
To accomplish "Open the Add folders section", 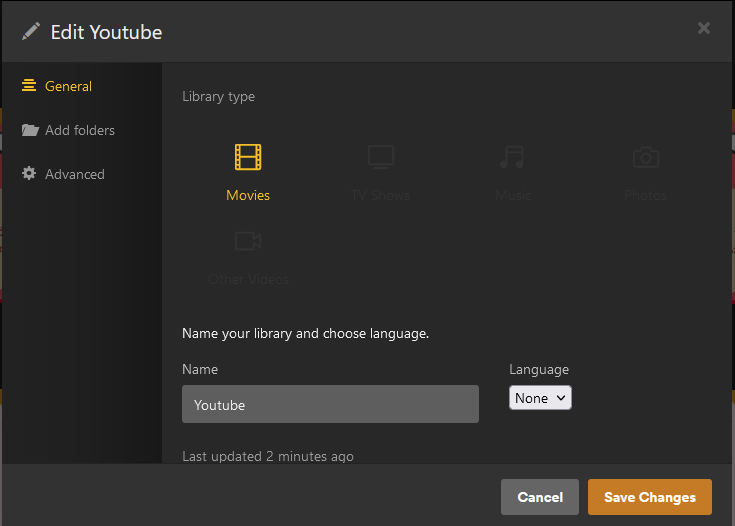I will pyautogui.click(x=80, y=130).
